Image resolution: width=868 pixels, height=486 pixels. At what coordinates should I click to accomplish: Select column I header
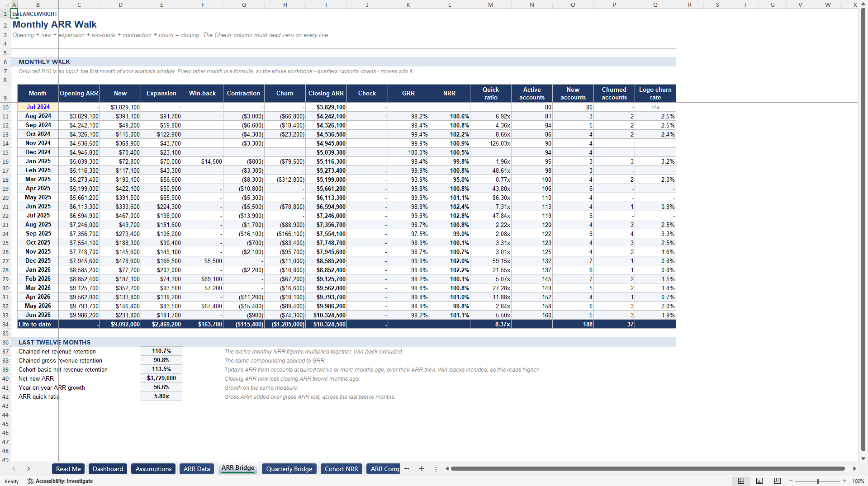[326, 5]
